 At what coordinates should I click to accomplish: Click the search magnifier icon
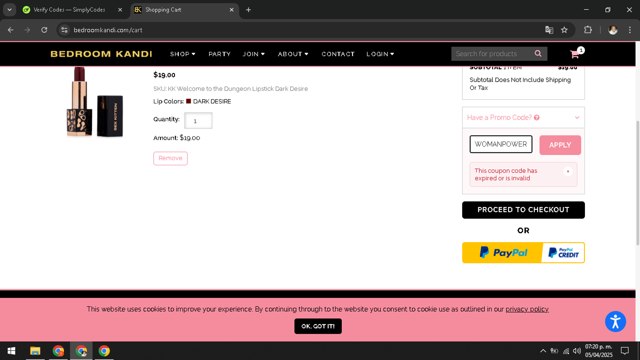[x=538, y=53]
